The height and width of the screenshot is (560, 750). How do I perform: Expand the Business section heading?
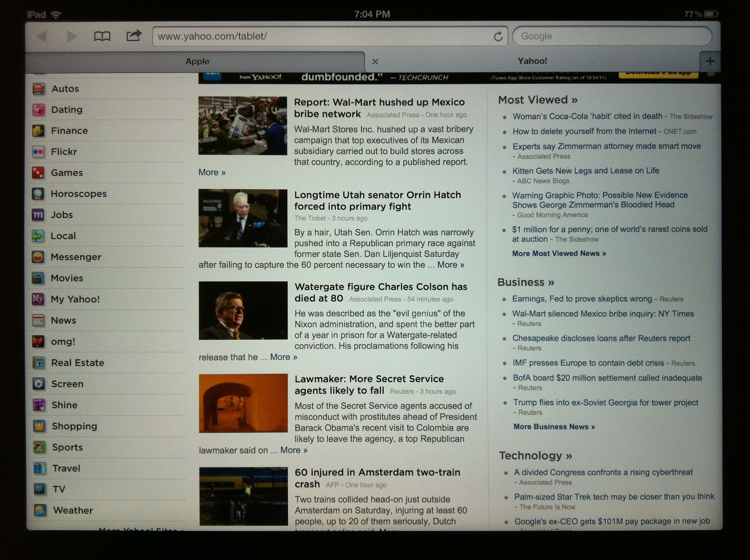[x=525, y=282]
